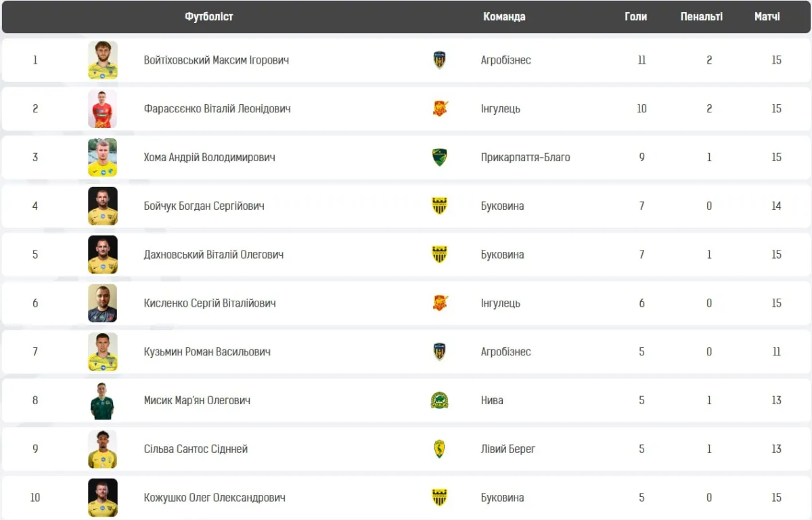
Task: Click the Інгулець logo in Кисленко's row
Action: click(x=440, y=303)
